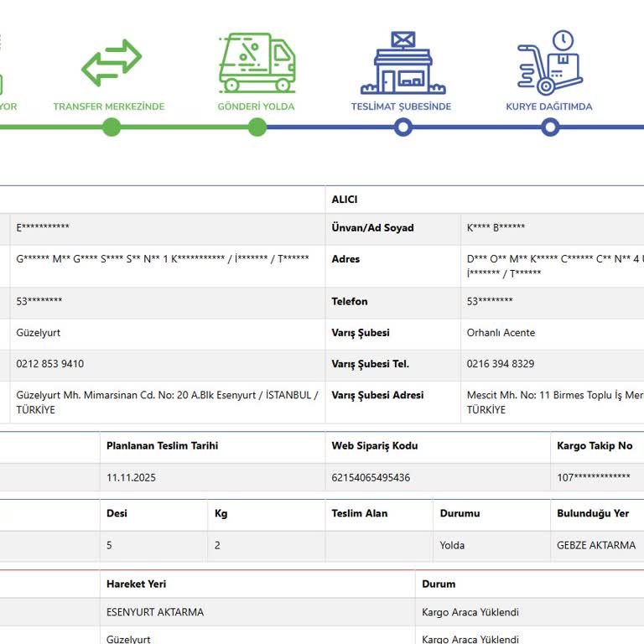Click the TRANSFER MERKEZİNDE label
Image resolution: width=644 pixels, height=644 pixels.
pyautogui.click(x=109, y=106)
